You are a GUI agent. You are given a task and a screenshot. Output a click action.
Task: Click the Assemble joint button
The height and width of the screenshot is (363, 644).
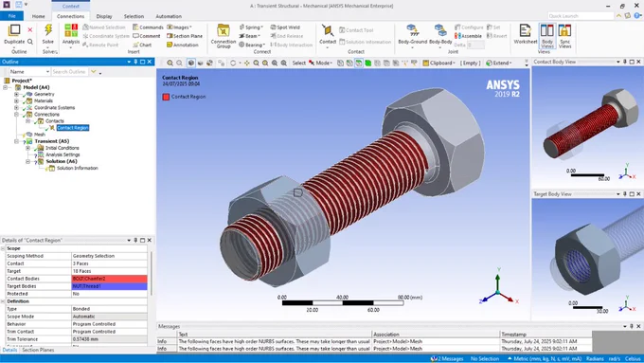[x=468, y=36]
